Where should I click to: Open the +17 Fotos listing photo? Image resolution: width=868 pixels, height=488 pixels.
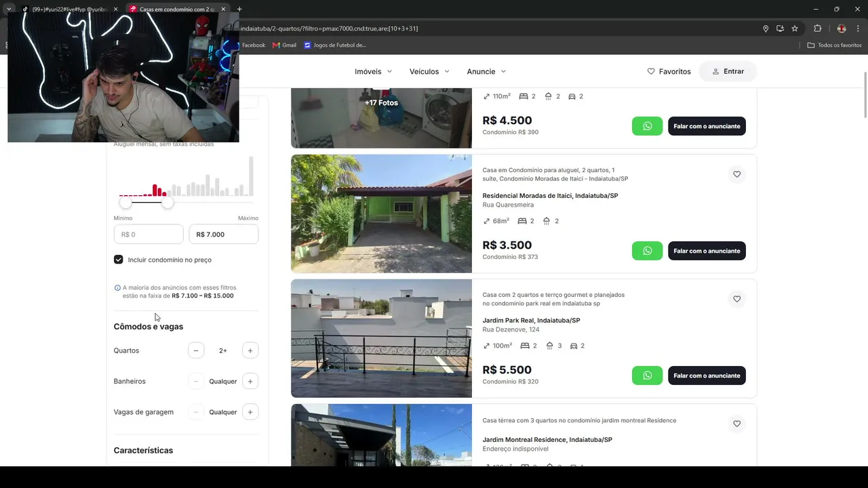(381, 118)
